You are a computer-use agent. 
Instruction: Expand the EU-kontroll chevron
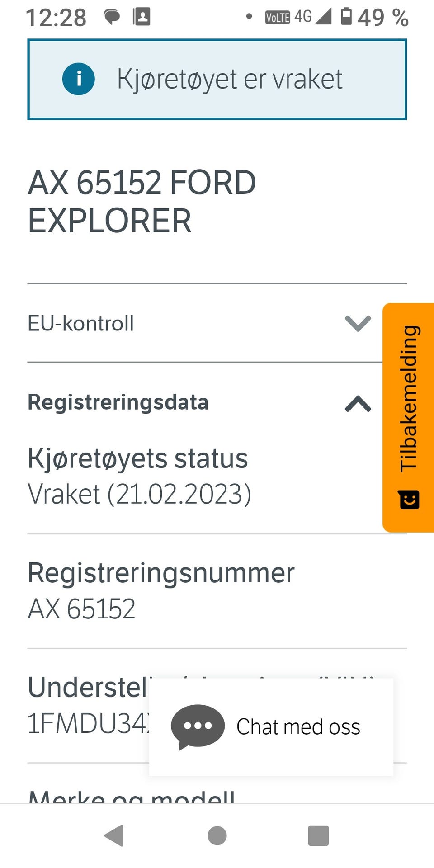358,323
